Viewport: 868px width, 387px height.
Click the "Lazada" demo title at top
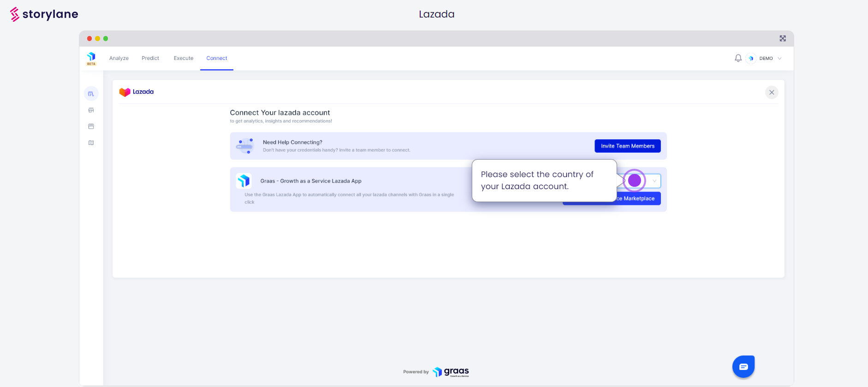pos(437,14)
